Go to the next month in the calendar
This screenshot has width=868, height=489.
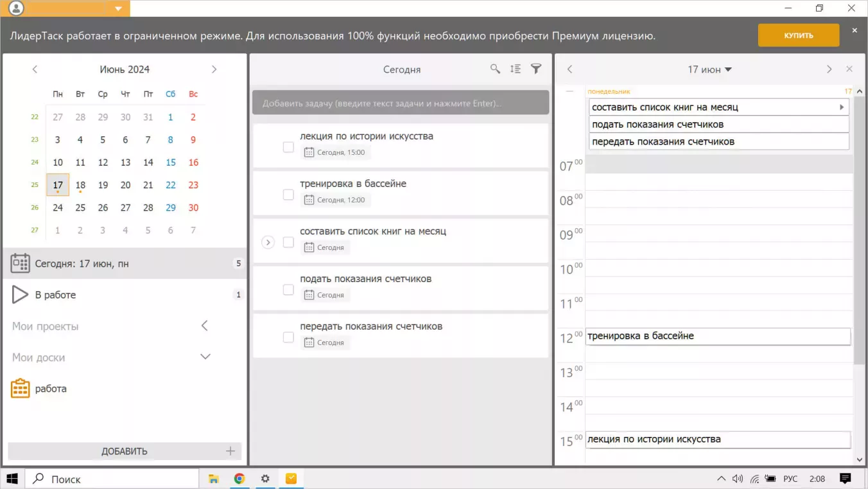point(214,69)
